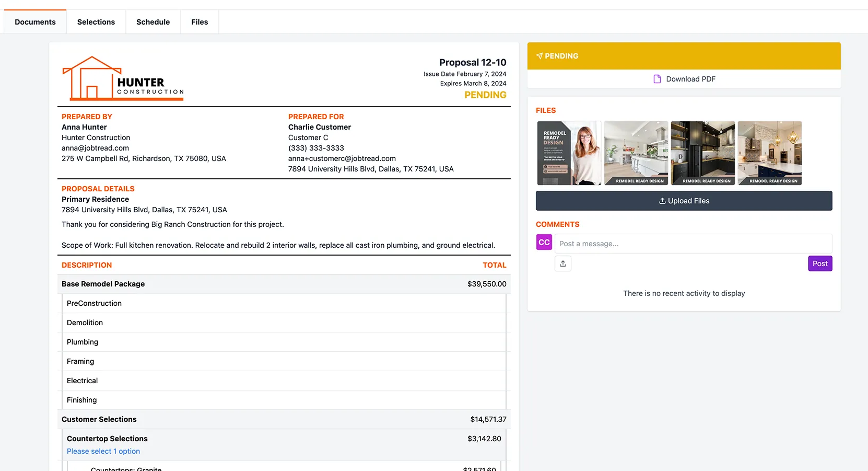Viewport: 868px width, 471px height.
Task: Open the kitchen thumbnail with gold pendant lights
Action: click(x=769, y=153)
